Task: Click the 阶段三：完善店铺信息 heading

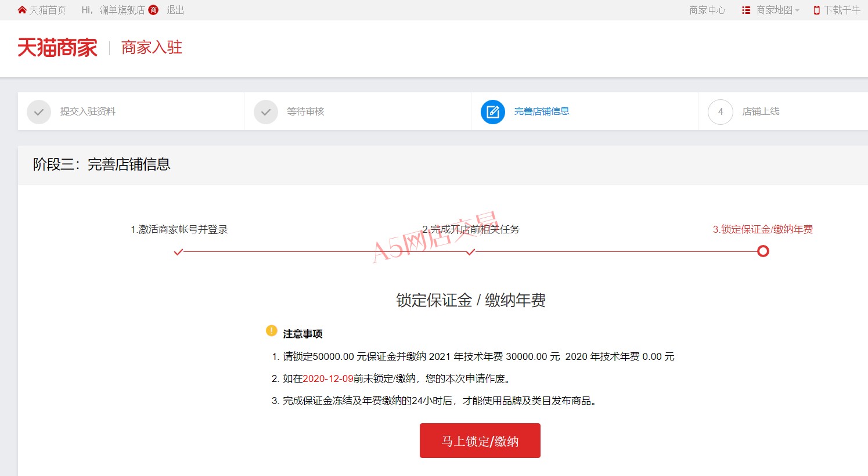Action: [x=102, y=164]
